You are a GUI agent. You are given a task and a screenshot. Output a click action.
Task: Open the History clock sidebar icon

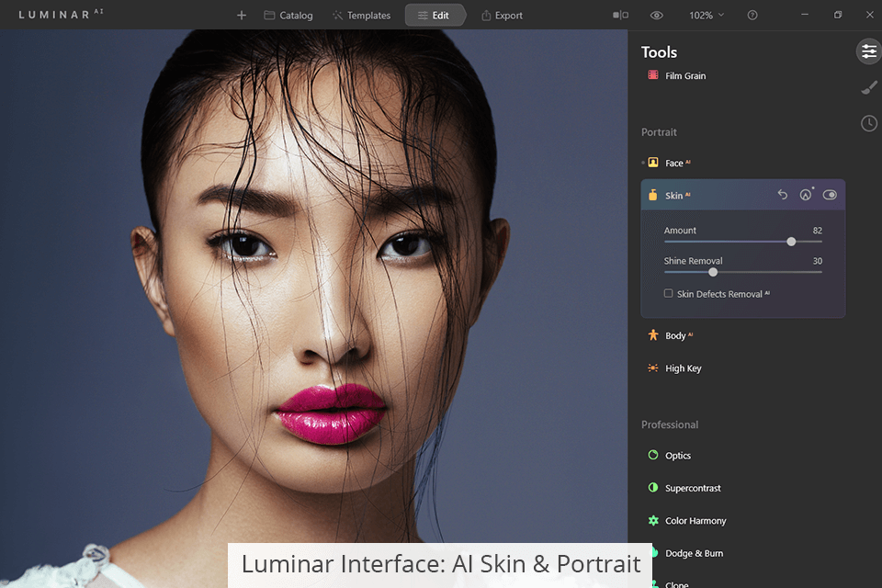coord(869,123)
